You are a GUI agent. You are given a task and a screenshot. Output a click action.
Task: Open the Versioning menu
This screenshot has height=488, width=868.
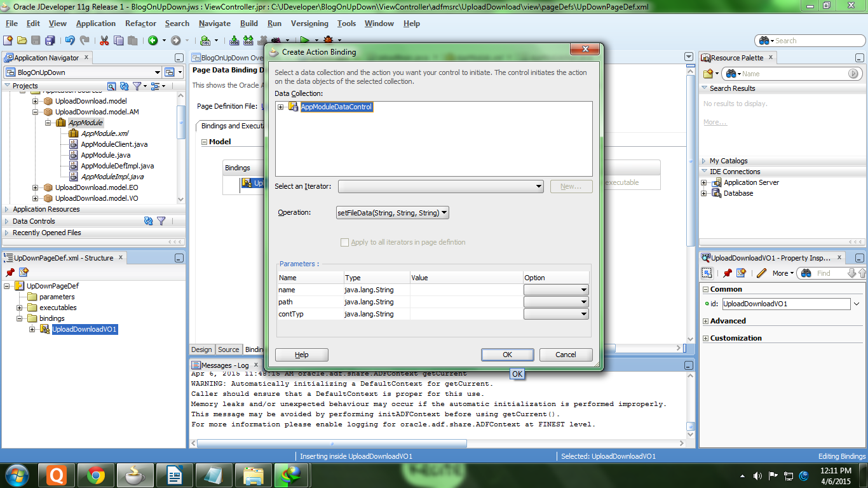309,24
